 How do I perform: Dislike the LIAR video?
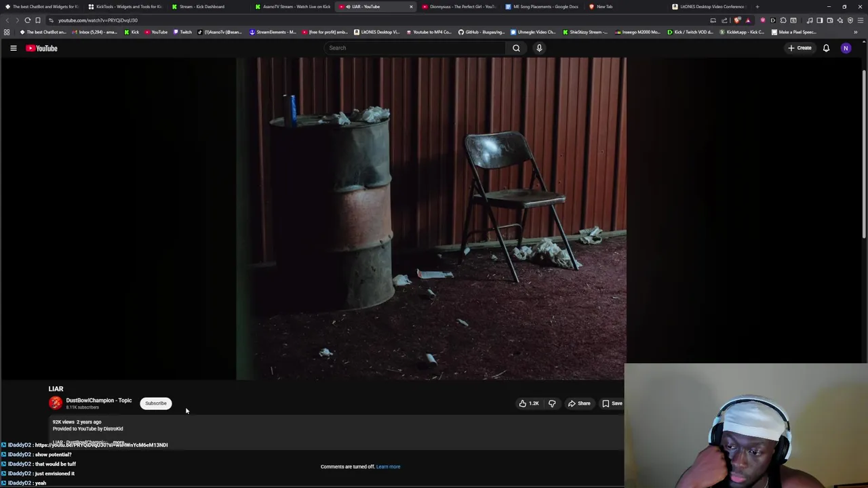[552, 403]
